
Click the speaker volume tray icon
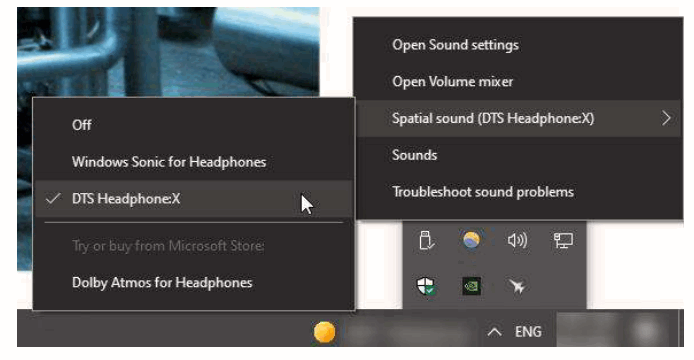(x=517, y=241)
